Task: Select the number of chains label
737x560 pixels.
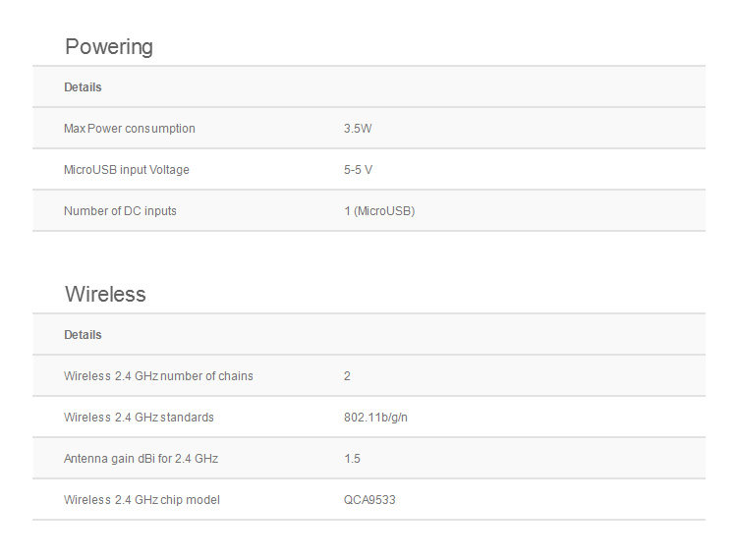Action: (158, 376)
